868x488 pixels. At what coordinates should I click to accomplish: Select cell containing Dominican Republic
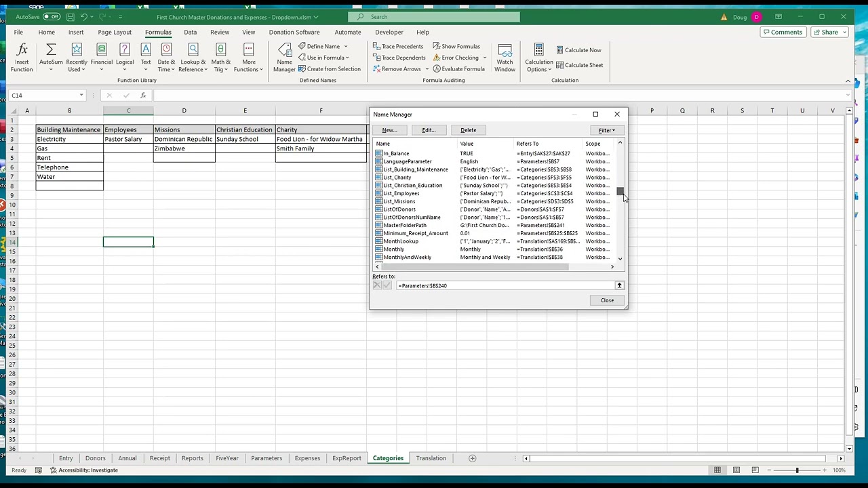click(184, 139)
